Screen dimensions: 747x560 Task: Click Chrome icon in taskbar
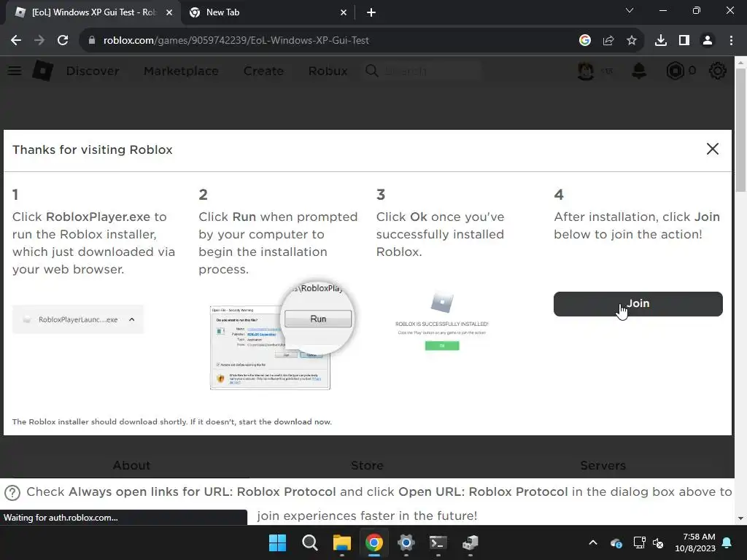coord(374,542)
